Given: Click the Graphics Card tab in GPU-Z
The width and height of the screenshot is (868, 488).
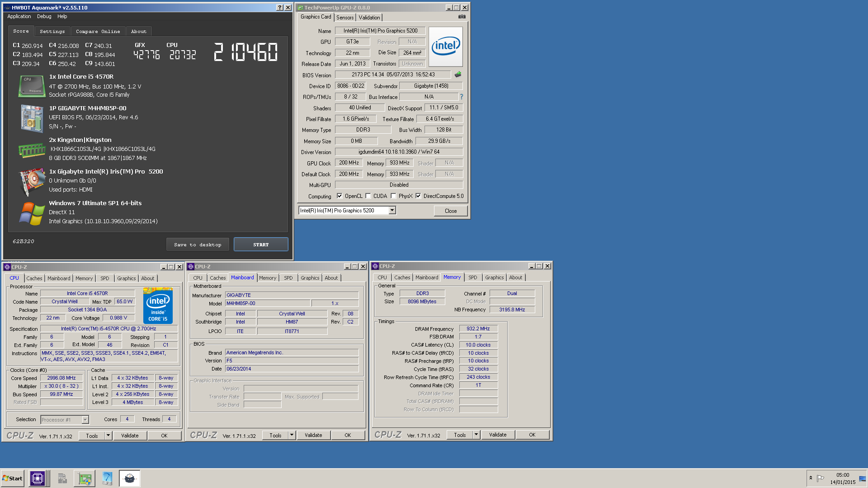Looking at the screenshot, I should pyautogui.click(x=316, y=17).
